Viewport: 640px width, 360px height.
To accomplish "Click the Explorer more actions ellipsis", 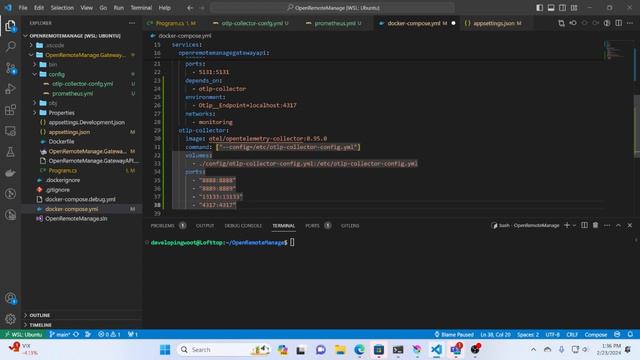I will [132, 23].
